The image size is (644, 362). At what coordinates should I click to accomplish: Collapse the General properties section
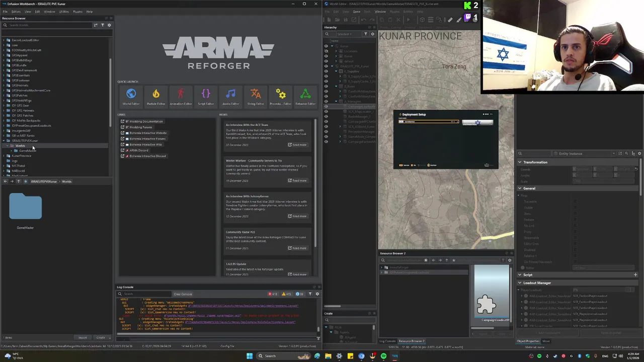click(x=520, y=189)
